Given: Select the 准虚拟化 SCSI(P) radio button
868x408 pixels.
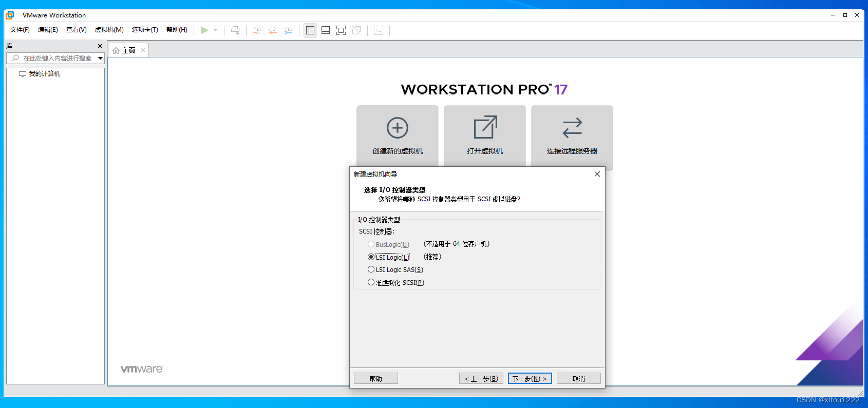Looking at the screenshot, I should (371, 282).
